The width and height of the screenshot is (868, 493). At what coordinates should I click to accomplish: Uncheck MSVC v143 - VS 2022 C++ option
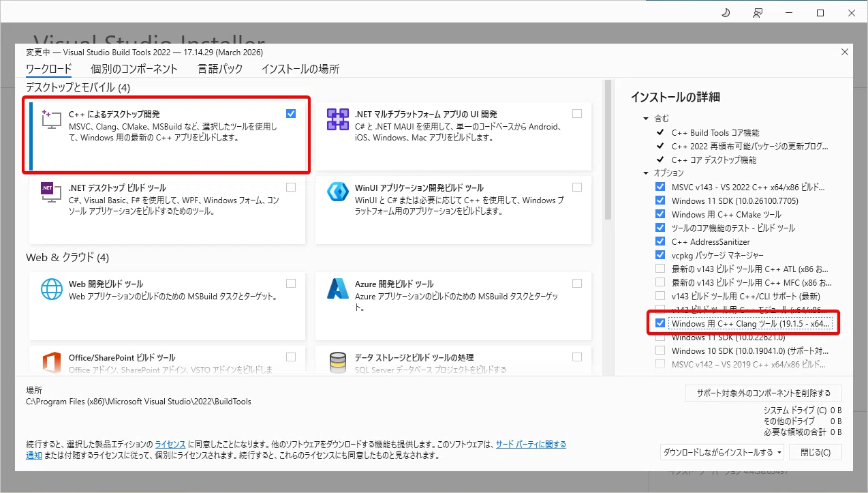pyautogui.click(x=660, y=187)
